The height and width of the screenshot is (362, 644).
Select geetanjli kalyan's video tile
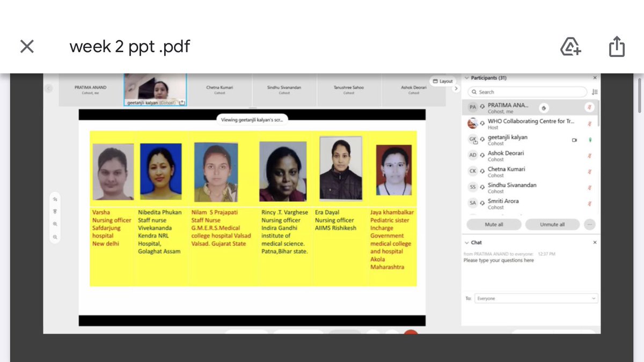[x=155, y=90]
